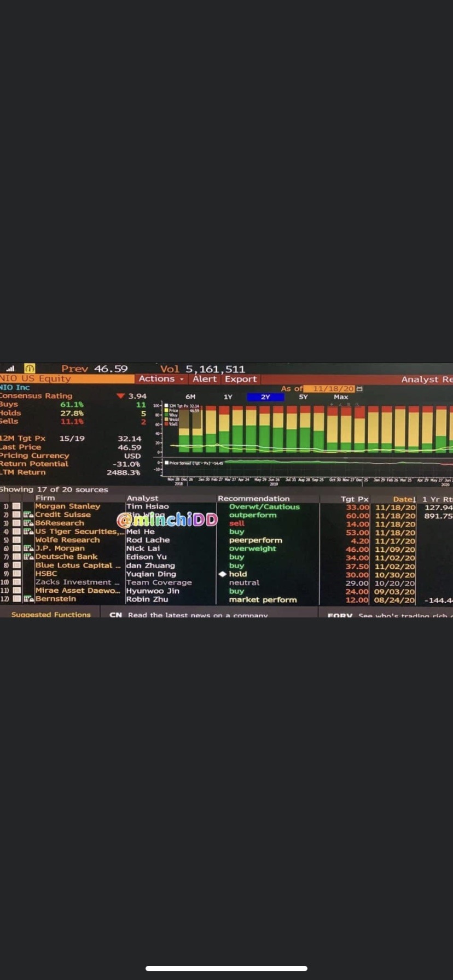Click the Alert button
453x980 pixels.
[x=205, y=378]
